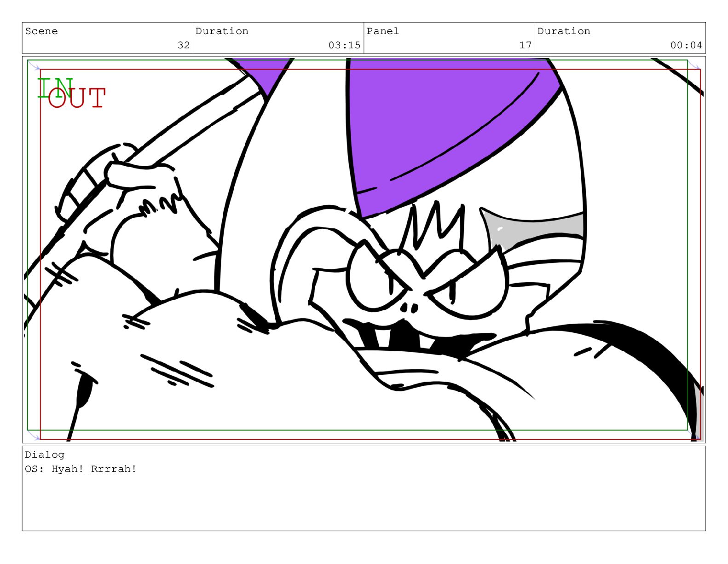Image resolution: width=728 pixels, height=564 pixels.
Task: Select the scene number 32
Action: pos(184,45)
